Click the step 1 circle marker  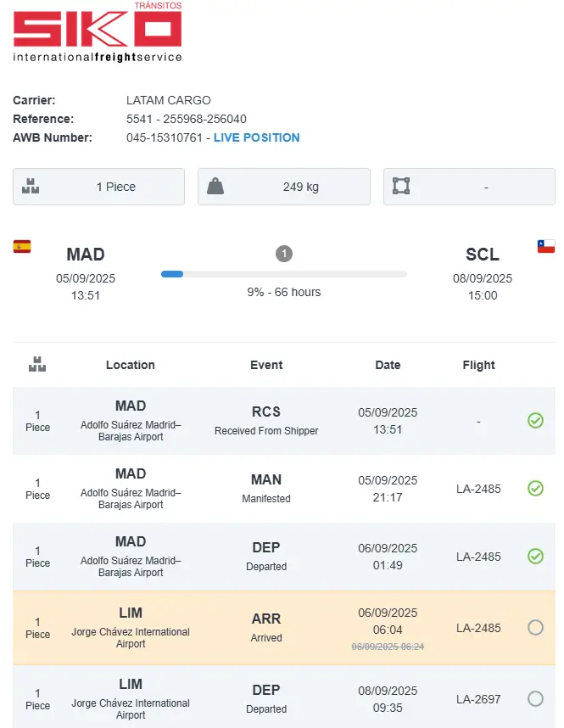[284, 254]
